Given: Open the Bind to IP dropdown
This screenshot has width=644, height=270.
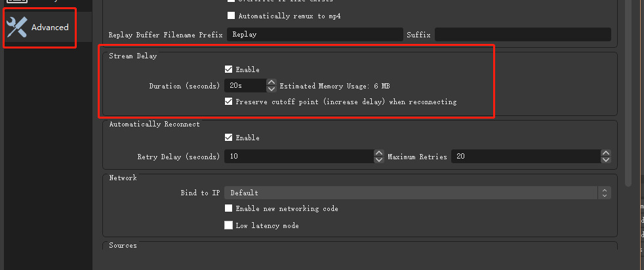Looking at the screenshot, I should click(418, 193).
